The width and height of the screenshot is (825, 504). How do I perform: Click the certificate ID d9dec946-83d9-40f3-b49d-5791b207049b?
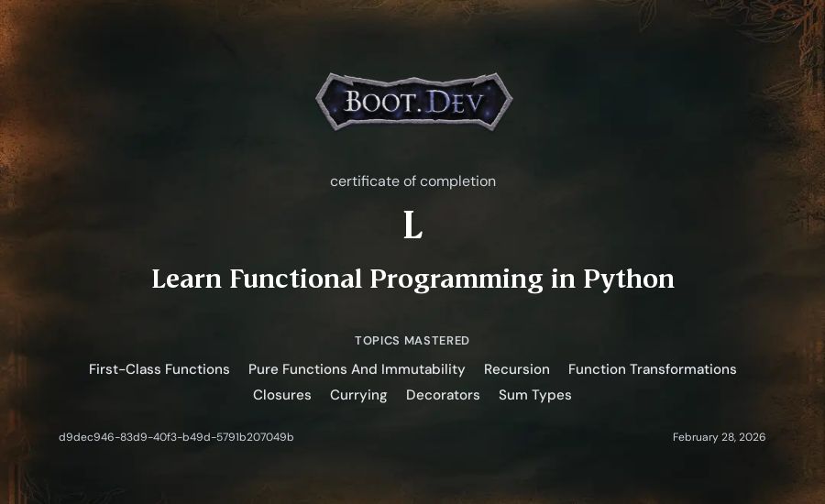(176, 437)
